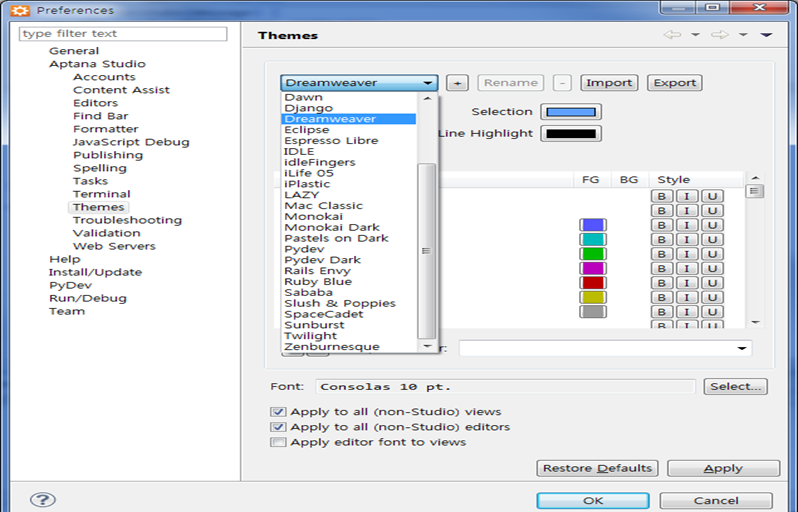
Task: Open the Web Servers page
Action: (x=114, y=246)
